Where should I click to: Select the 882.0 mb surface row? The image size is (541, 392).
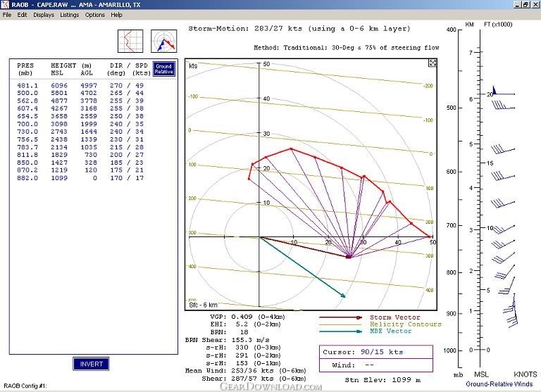coord(80,178)
